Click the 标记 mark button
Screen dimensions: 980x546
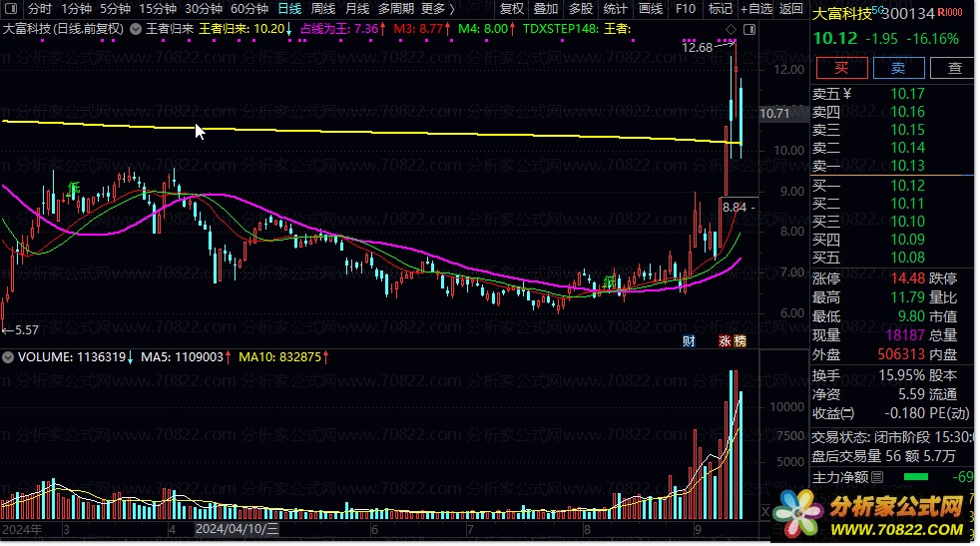(x=720, y=9)
